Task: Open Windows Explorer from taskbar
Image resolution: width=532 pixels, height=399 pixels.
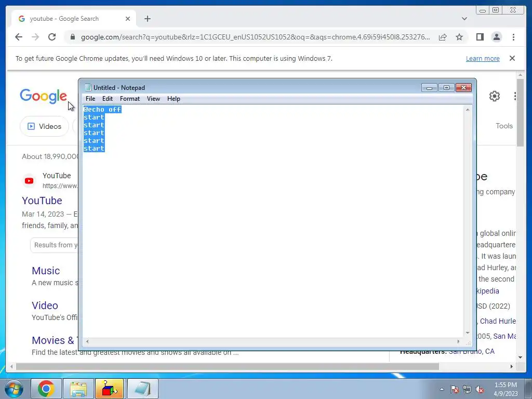Action: [78, 389]
